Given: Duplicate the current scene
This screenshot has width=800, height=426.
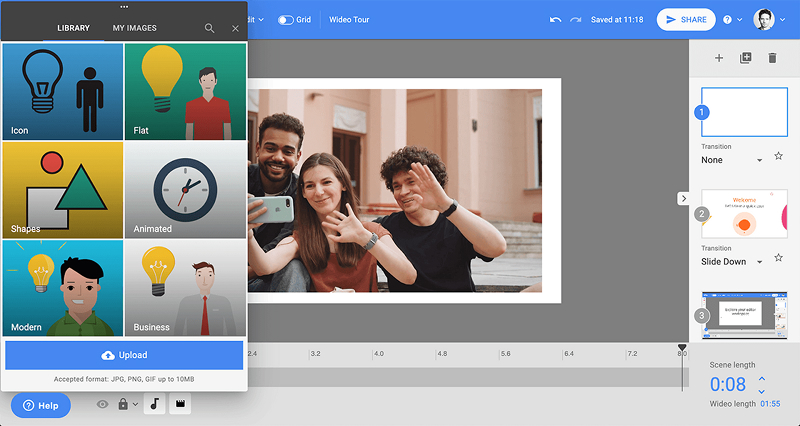Looking at the screenshot, I should [x=745, y=58].
